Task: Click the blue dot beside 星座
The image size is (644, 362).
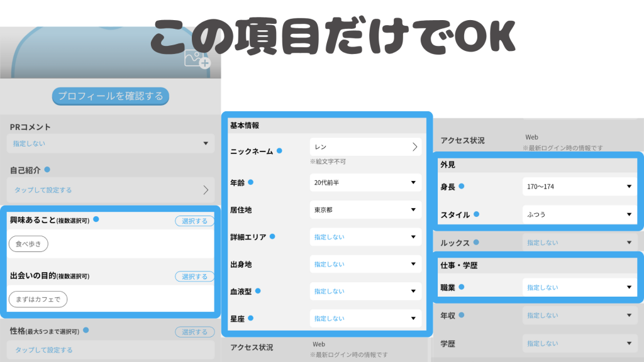Action: tap(252, 318)
